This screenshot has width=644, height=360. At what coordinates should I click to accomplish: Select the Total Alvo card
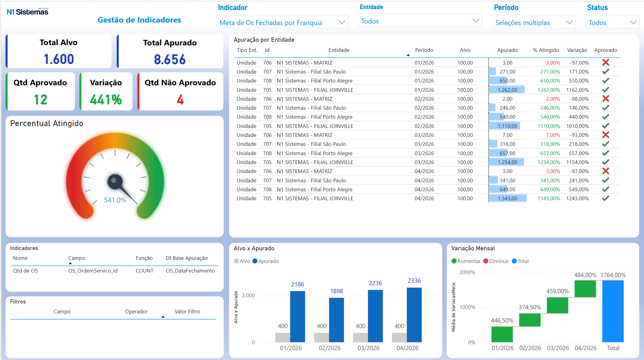[59, 51]
